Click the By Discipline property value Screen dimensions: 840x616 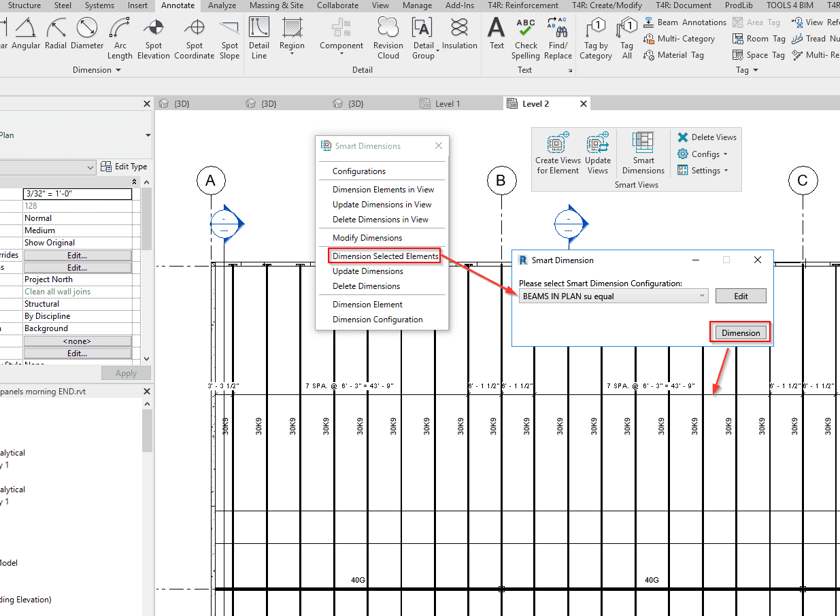(77, 316)
